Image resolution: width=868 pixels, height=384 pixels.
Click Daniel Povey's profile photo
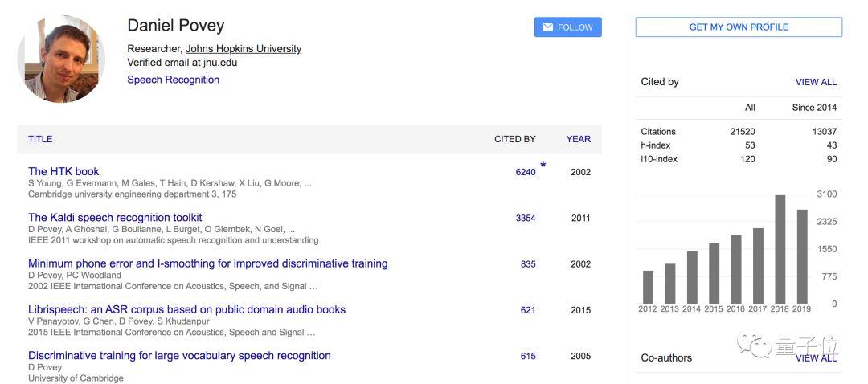tap(61, 59)
